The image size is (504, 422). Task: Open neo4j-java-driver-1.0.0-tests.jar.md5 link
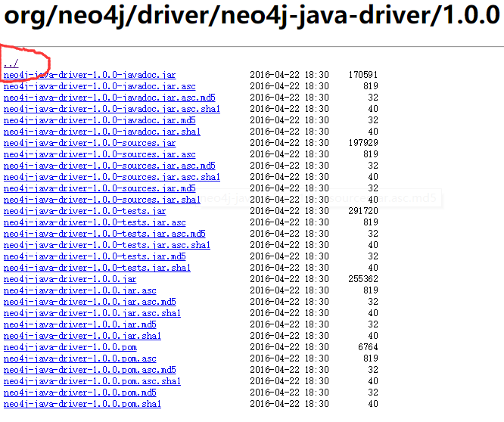95,256
